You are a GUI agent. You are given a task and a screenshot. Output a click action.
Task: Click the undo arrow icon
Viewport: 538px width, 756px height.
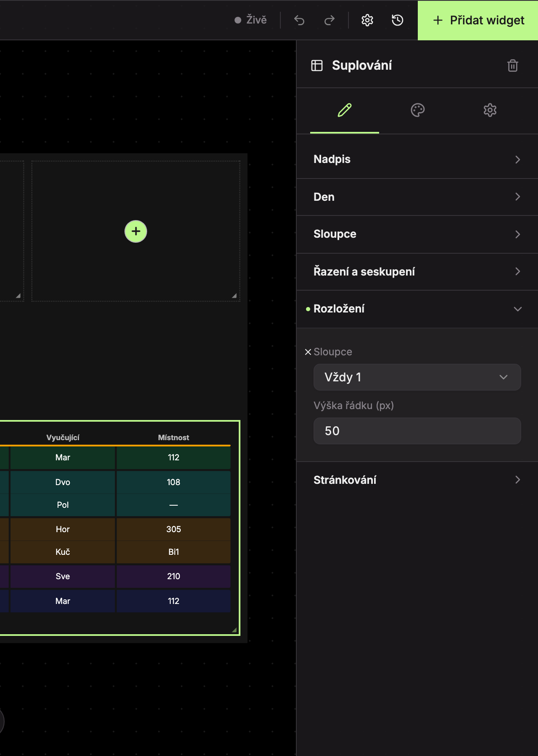tap(299, 20)
